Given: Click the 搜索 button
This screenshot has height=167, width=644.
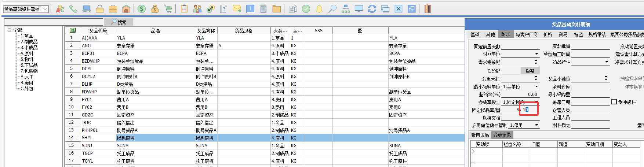Looking at the screenshot, I should [119, 22].
